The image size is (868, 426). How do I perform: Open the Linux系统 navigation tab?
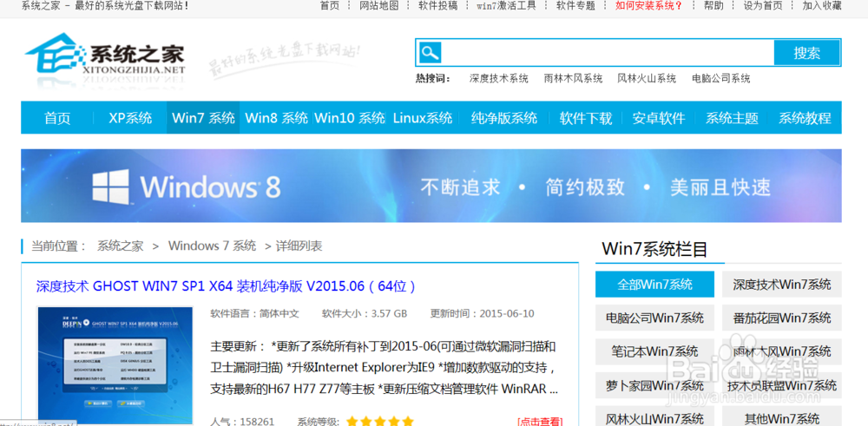423,118
